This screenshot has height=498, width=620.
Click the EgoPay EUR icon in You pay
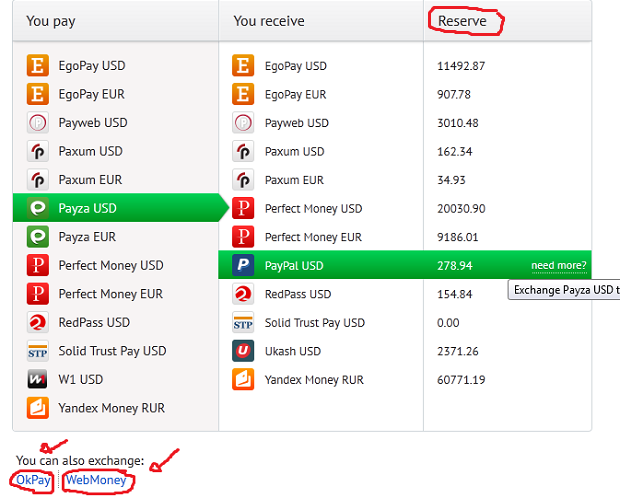(x=38, y=94)
